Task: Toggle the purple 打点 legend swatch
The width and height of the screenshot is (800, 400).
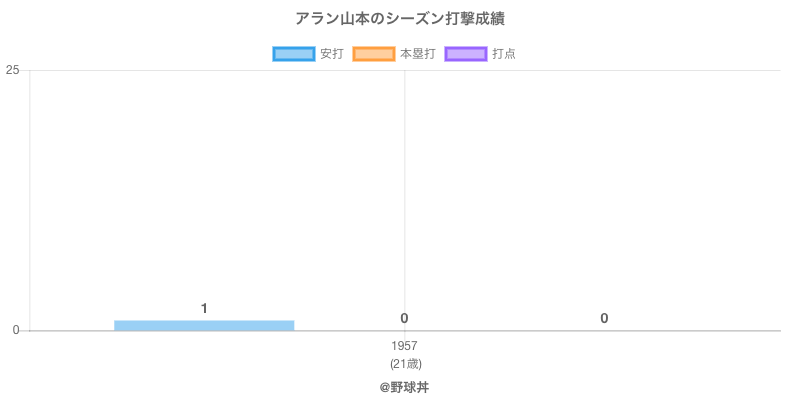Action: (x=465, y=54)
